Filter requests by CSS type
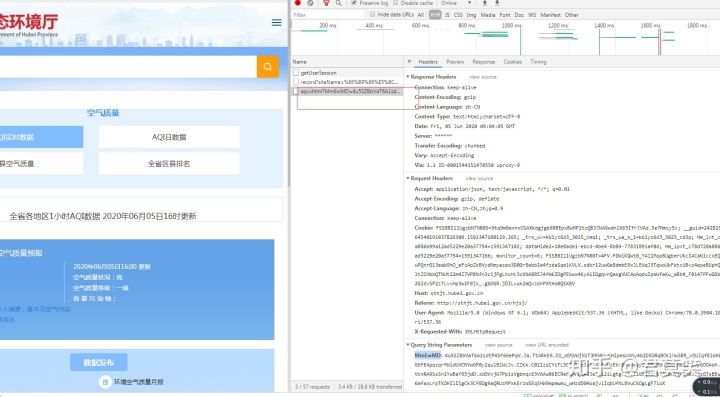The image size is (720, 397). [458, 15]
